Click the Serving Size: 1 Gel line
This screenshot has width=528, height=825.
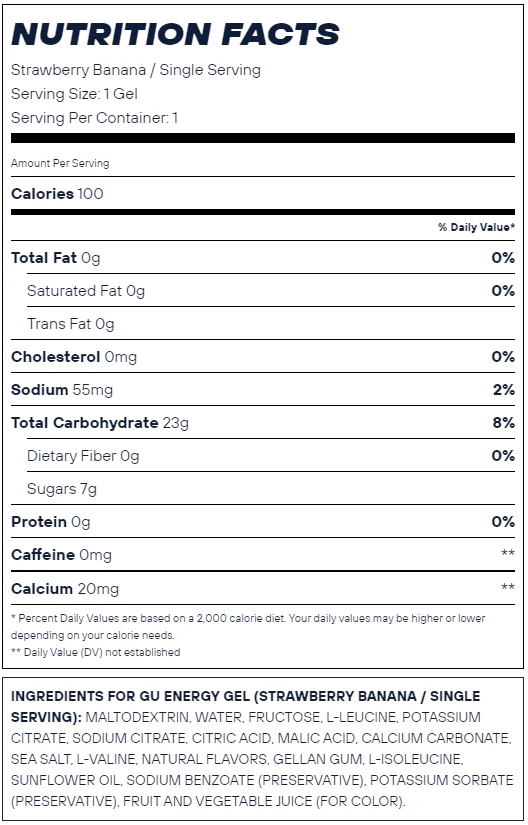[x=74, y=94]
